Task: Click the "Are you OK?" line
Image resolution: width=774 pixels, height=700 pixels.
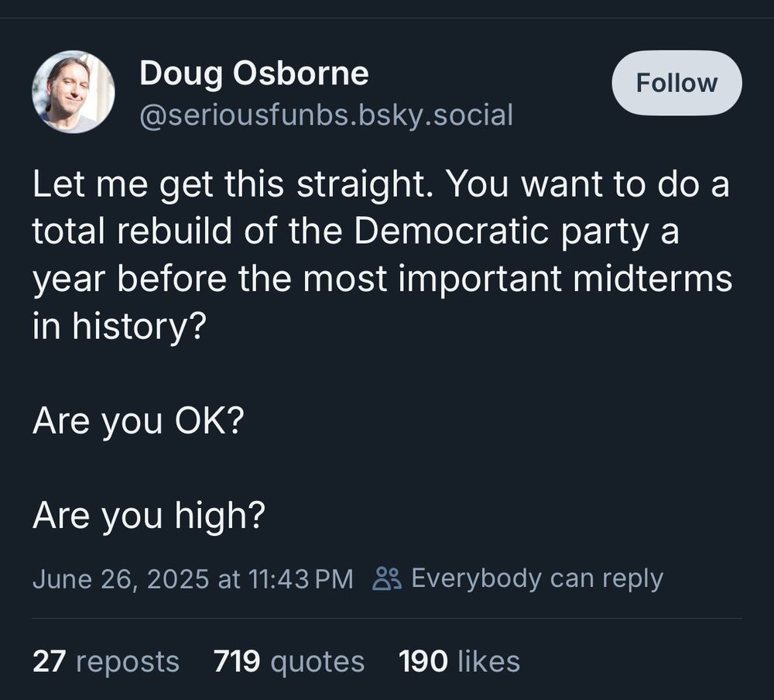Action: pos(139,420)
